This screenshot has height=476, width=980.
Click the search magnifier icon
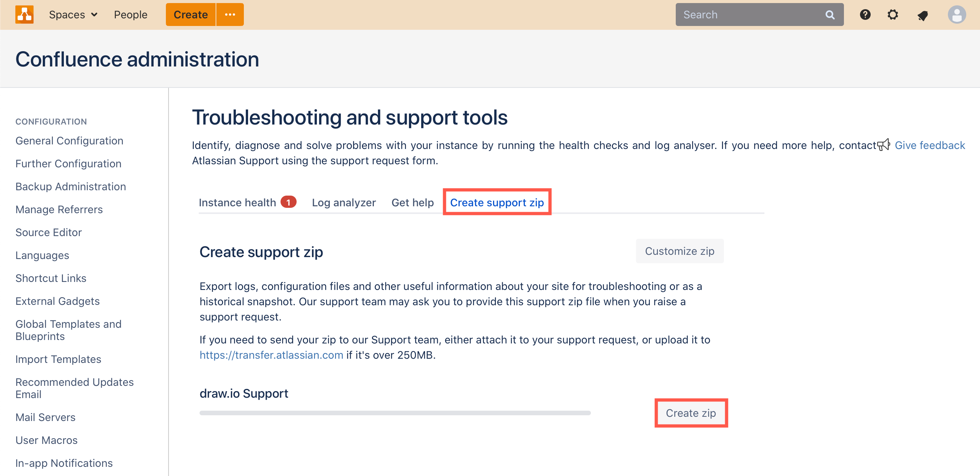coord(830,14)
